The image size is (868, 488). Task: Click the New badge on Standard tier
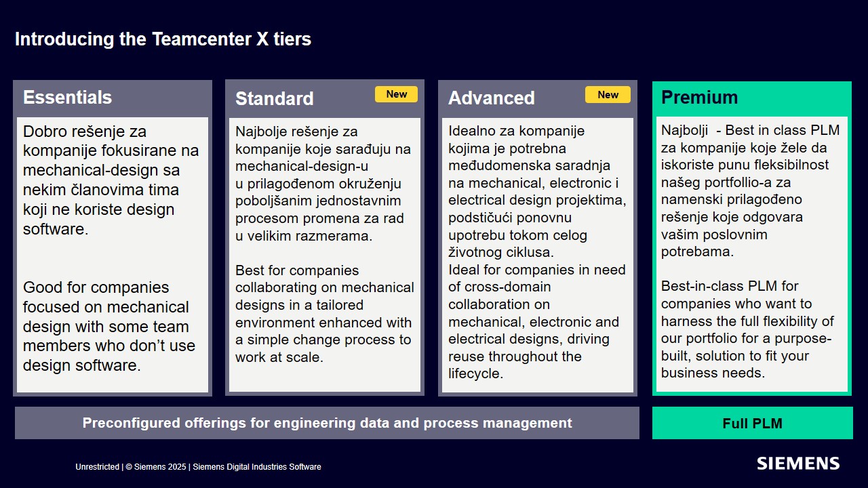(396, 94)
